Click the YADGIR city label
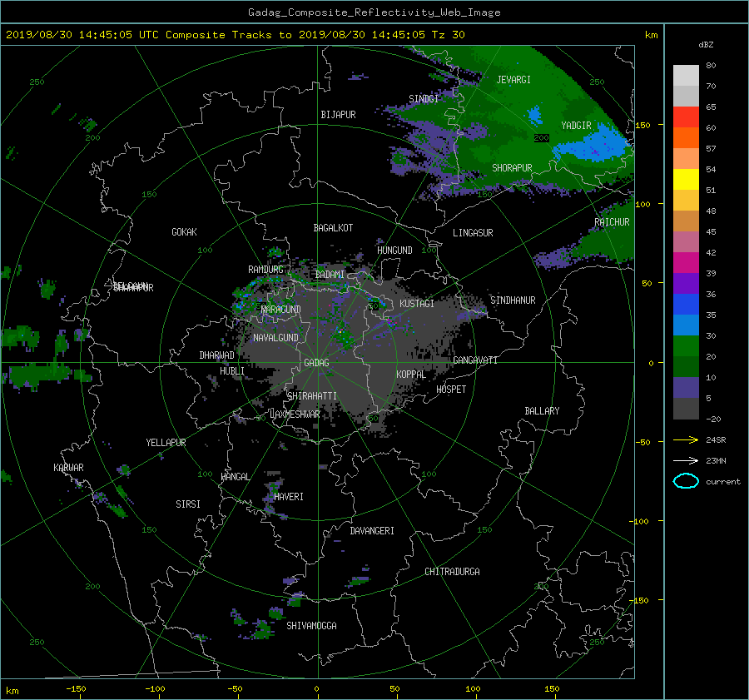Viewport: 749px width, 700px height. [x=576, y=126]
